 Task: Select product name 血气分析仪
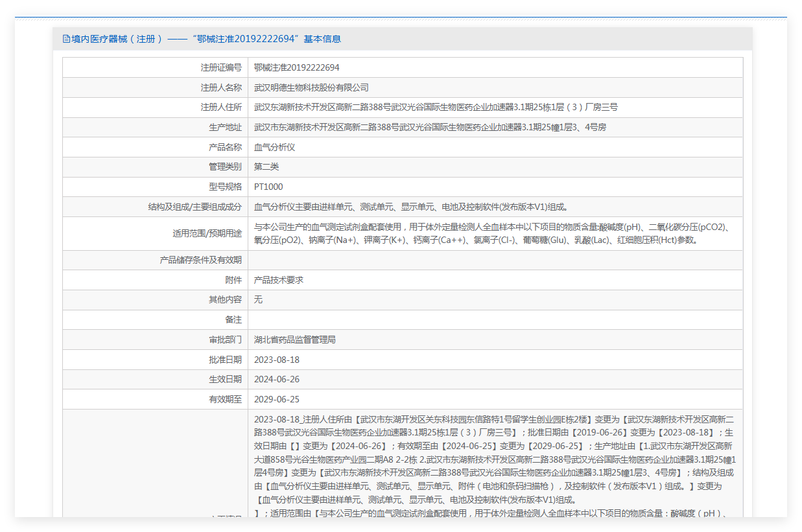point(274,147)
